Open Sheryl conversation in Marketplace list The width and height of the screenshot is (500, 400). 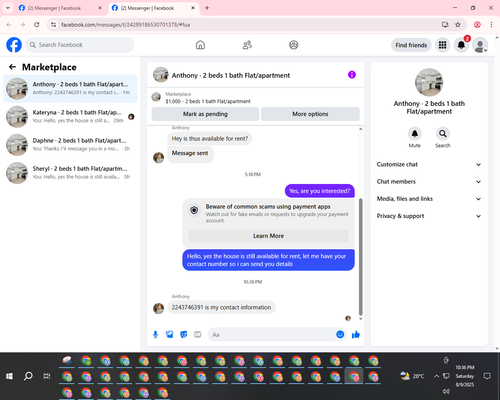70,173
